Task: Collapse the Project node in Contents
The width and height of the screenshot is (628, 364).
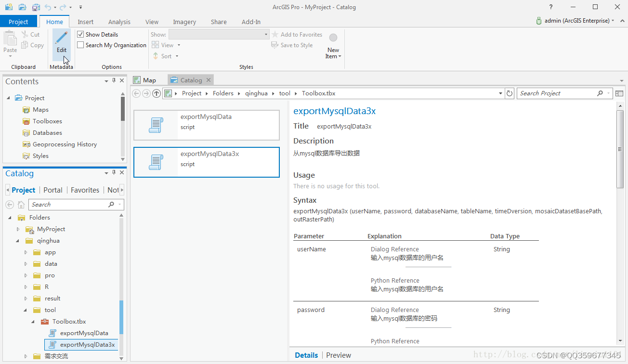Action: [x=9, y=98]
